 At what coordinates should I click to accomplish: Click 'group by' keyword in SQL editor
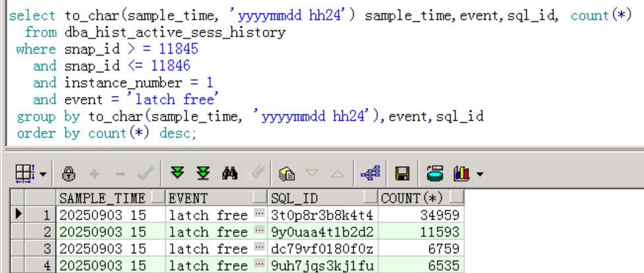click(x=48, y=116)
